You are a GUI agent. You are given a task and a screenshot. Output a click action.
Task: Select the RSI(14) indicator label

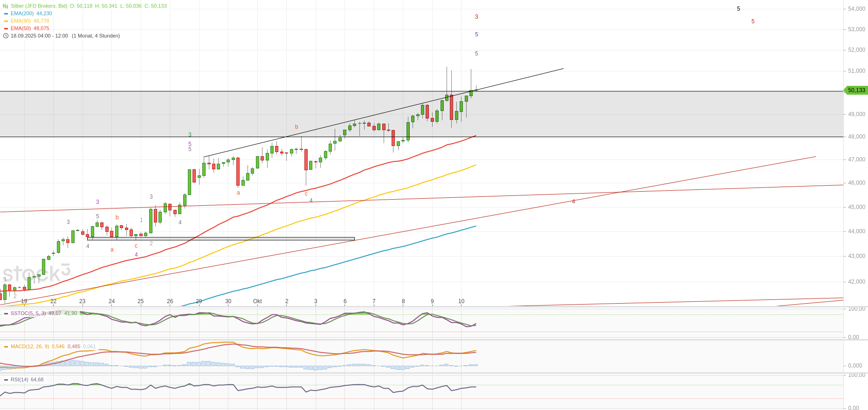click(19, 380)
